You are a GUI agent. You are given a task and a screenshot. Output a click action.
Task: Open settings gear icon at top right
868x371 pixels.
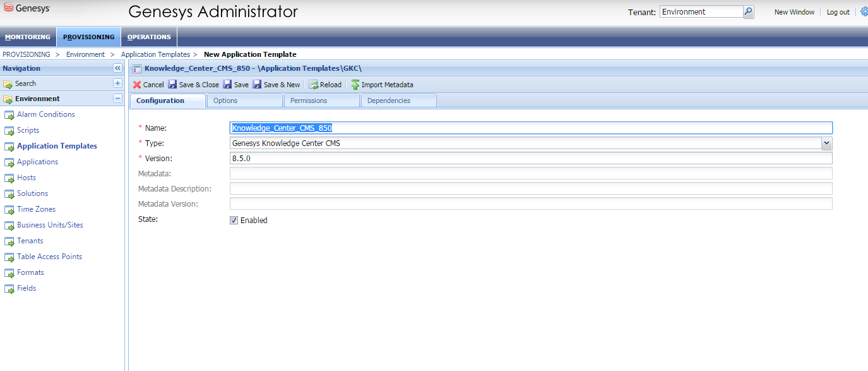864,12
